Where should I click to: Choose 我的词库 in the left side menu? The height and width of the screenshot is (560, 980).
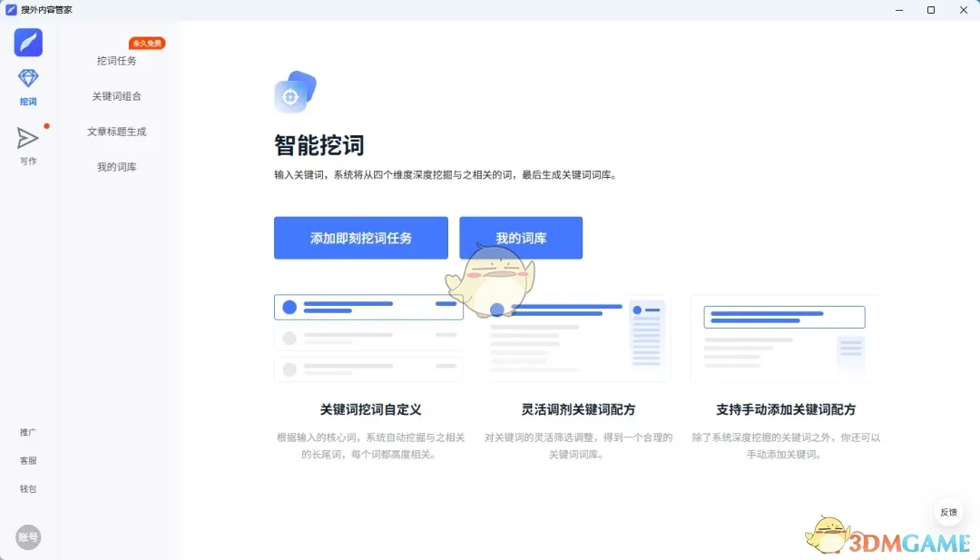tap(117, 167)
